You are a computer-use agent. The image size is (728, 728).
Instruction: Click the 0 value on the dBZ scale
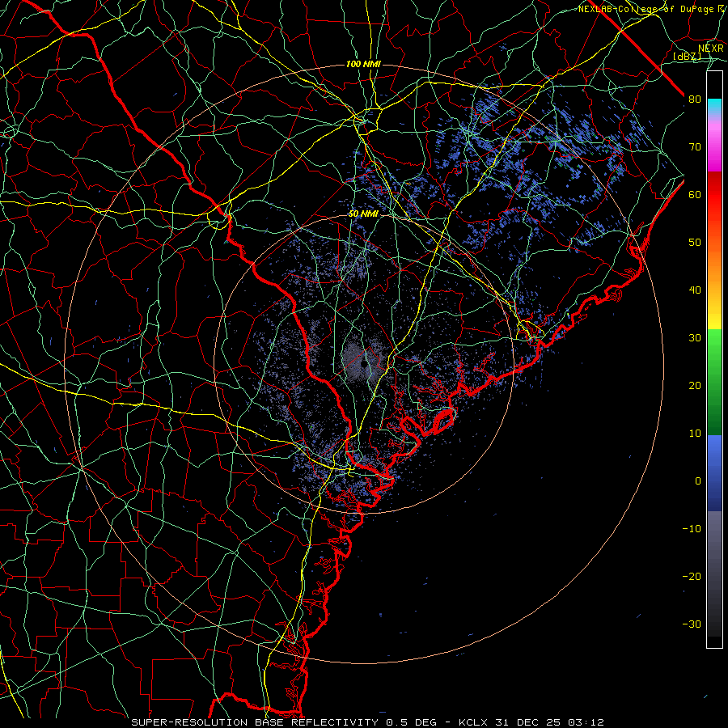click(x=698, y=481)
